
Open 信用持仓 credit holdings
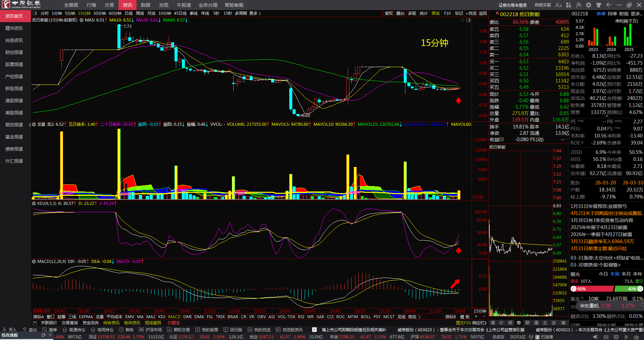(x=102, y=330)
